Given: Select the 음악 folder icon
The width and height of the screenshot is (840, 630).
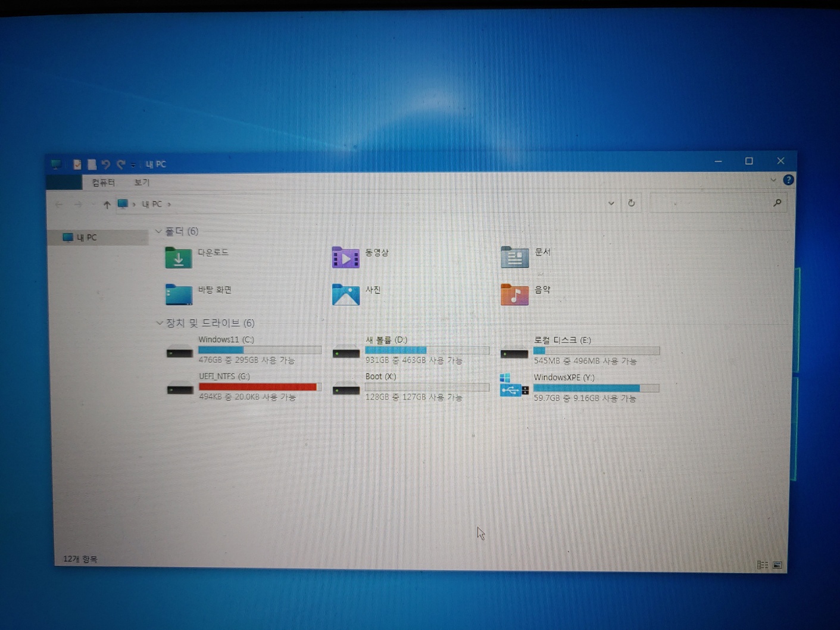Looking at the screenshot, I should coord(514,294).
